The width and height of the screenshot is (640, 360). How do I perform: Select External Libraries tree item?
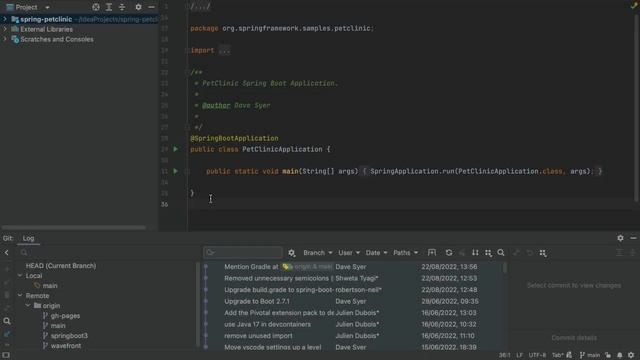click(46, 29)
